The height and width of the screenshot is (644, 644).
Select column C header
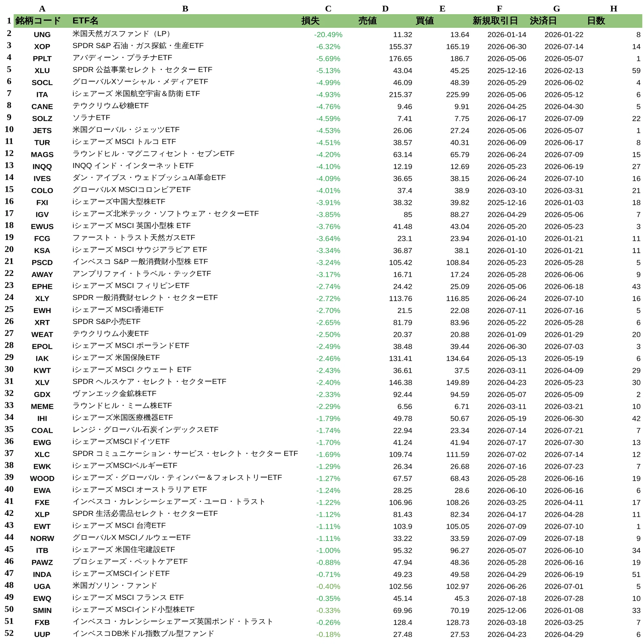328,9
